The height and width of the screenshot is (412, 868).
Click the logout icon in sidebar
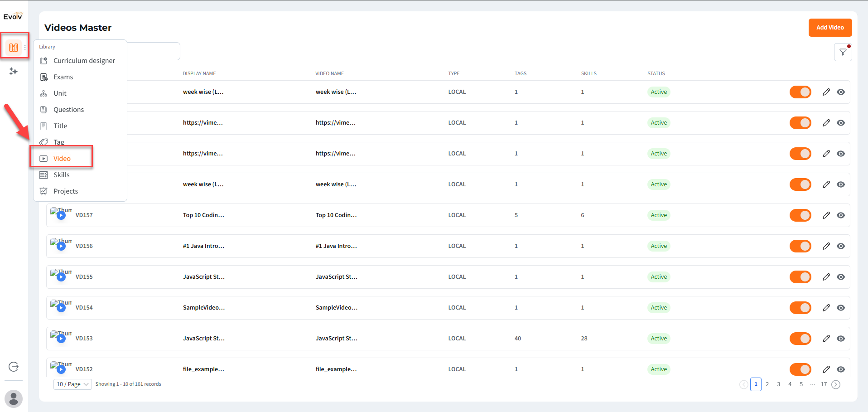click(14, 367)
